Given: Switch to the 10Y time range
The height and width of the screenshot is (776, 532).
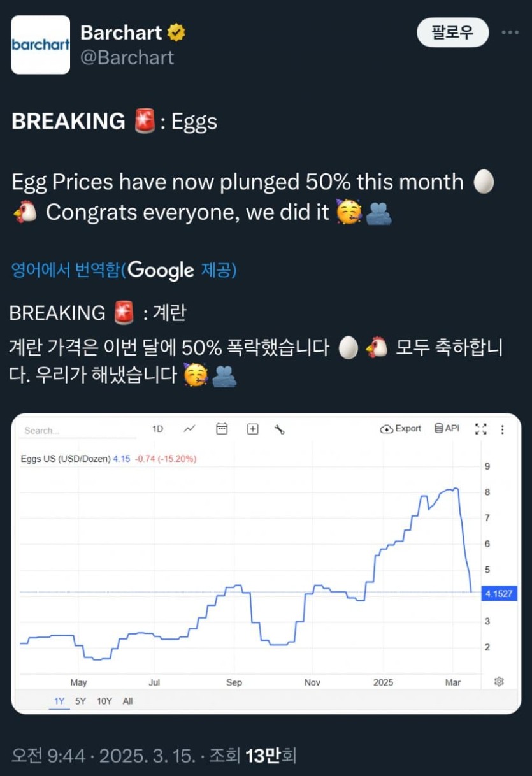Looking at the screenshot, I should coord(104,701).
